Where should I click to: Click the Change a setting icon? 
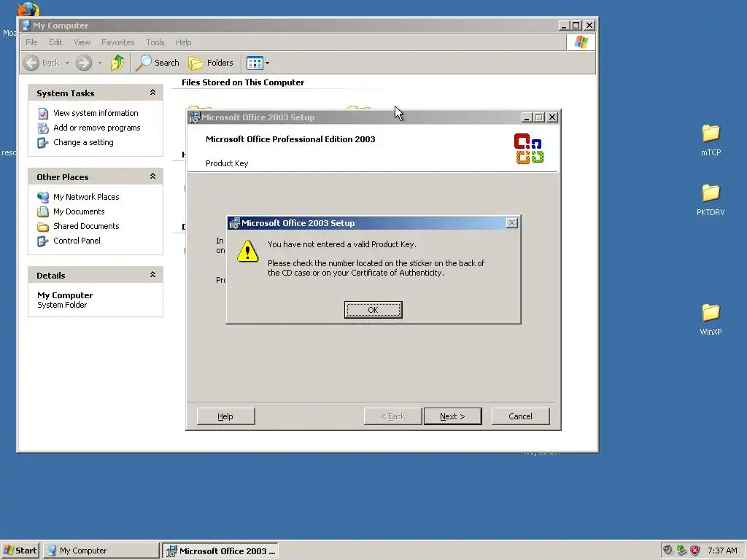(x=43, y=143)
